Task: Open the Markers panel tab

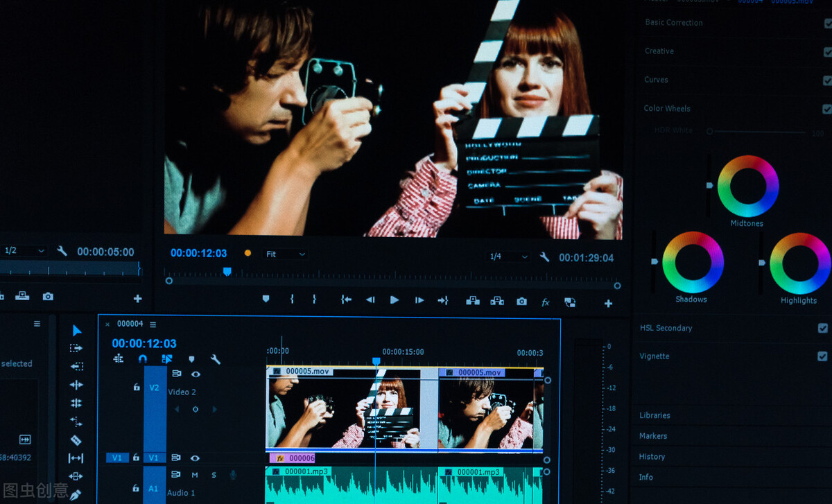Action: click(x=653, y=436)
